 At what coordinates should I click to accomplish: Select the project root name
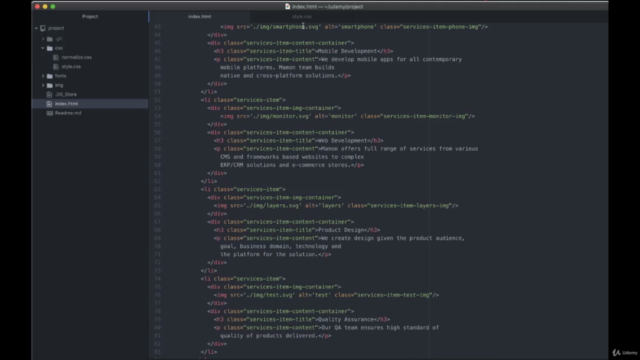[56, 28]
